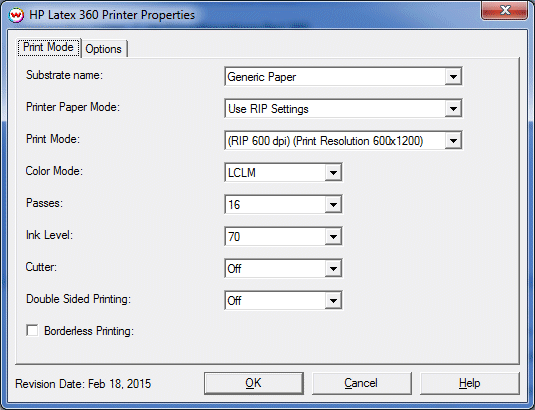Screen dimensions: 535x410
Task: Open the Substrate name dropdown arrow
Action: tap(453, 76)
